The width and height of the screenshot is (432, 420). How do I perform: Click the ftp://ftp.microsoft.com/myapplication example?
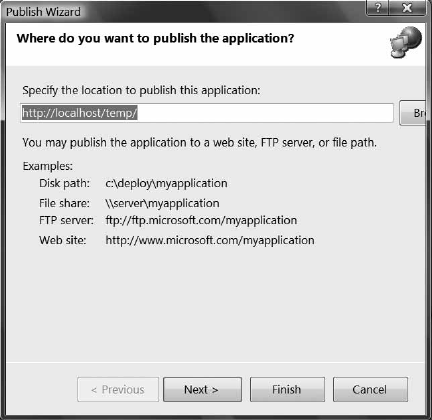(x=201, y=220)
